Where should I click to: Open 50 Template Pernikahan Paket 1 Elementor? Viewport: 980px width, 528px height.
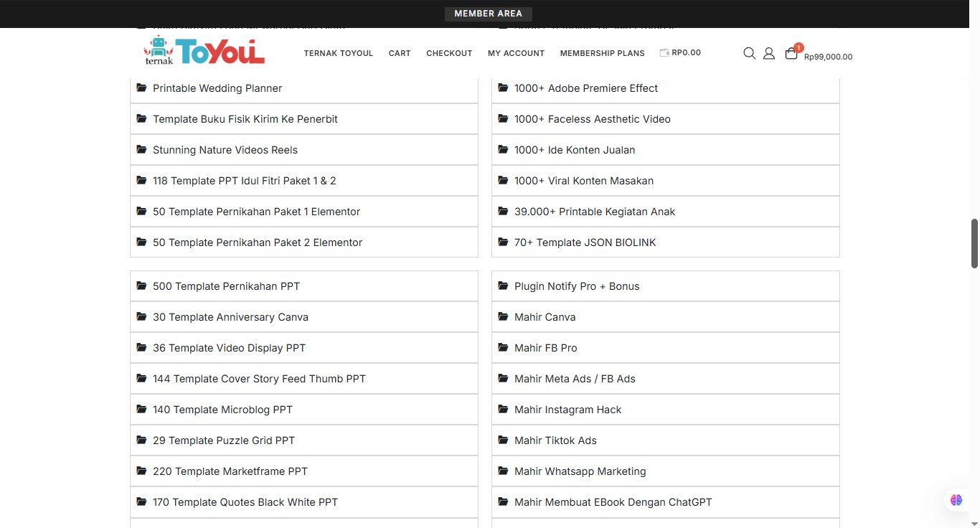tap(304, 212)
